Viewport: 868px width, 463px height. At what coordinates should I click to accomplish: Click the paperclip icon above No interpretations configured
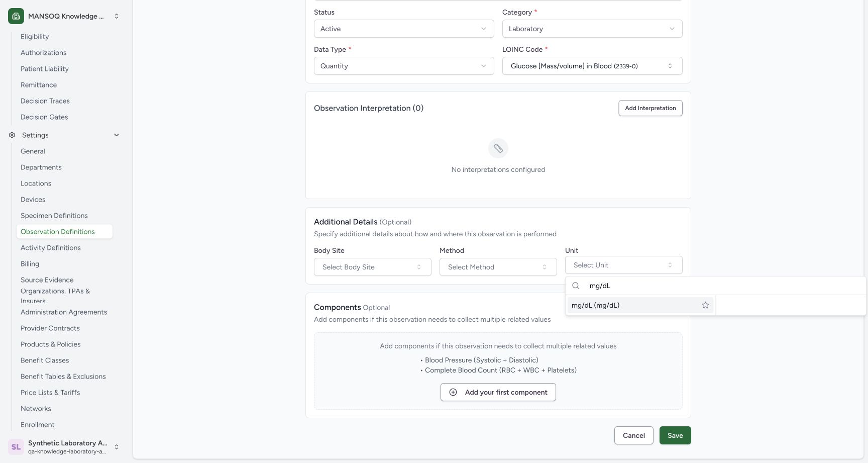click(x=498, y=148)
